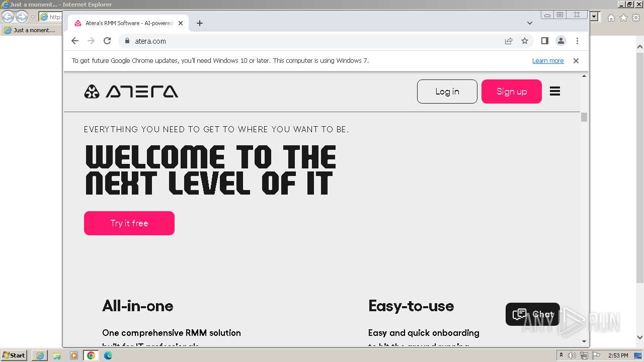
Task: Select the Just a moment... IE tab
Action: pos(31,30)
